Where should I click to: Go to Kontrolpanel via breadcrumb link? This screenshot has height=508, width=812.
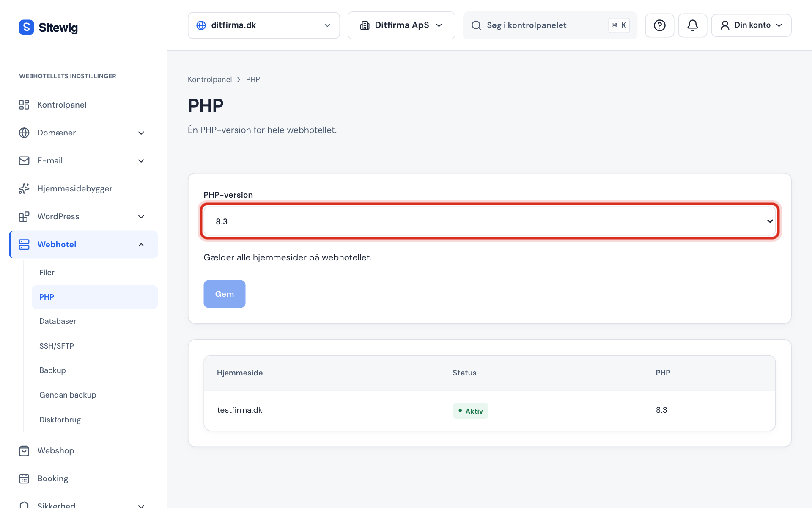[210, 80]
